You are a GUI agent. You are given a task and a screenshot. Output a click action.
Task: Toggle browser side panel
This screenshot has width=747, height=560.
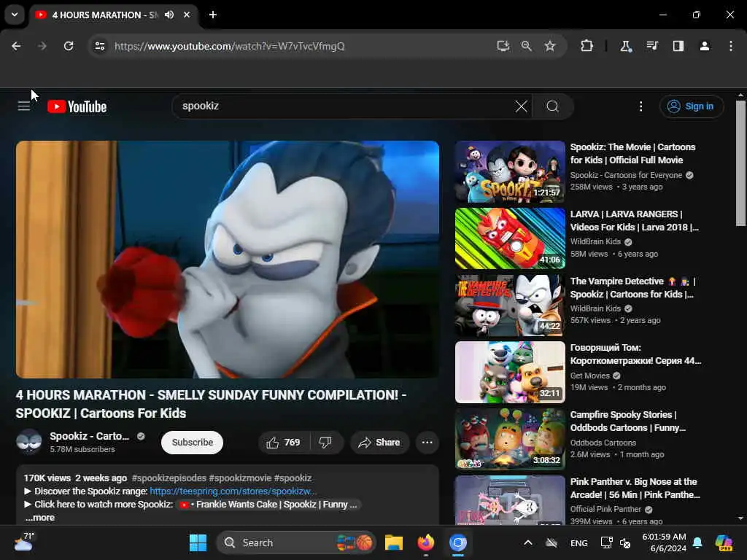click(678, 46)
